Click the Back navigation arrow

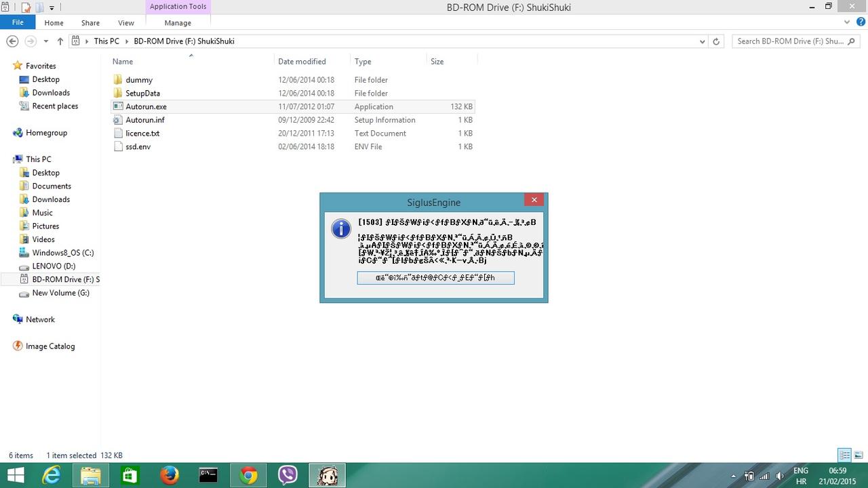pos(12,41)
